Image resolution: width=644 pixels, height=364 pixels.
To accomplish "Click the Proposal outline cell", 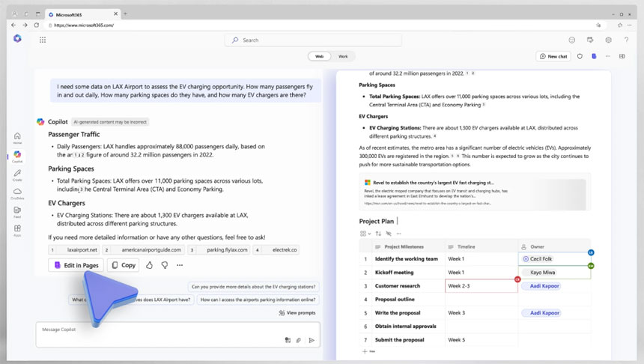I will [408, 299].
